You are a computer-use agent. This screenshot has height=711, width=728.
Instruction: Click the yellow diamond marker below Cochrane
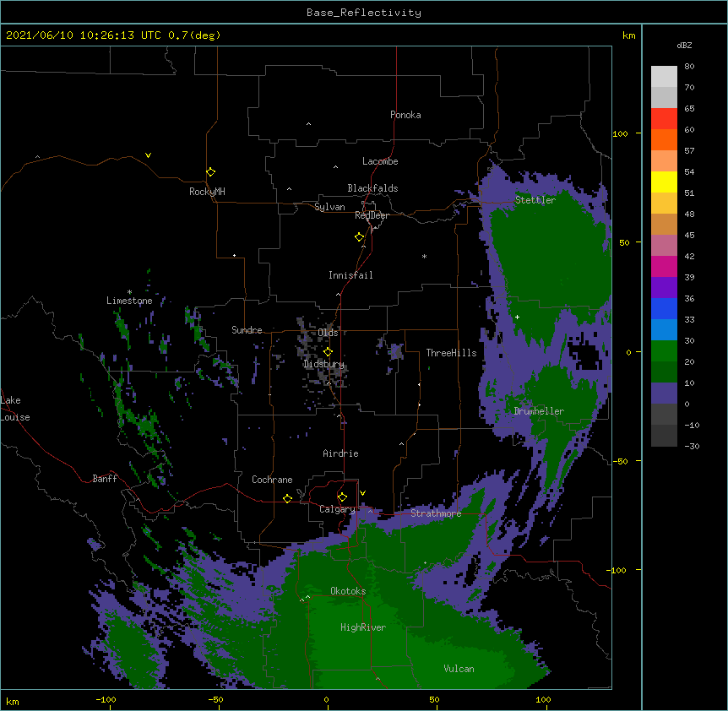(287, 499)
